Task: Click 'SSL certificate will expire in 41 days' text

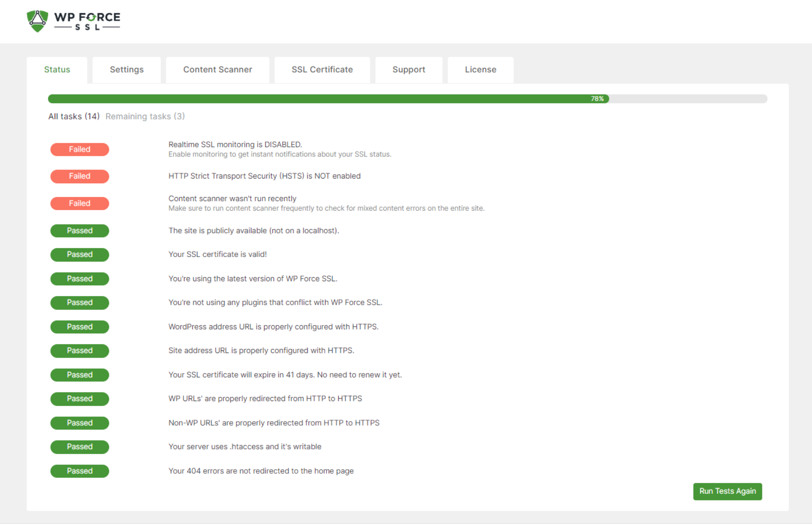Action: tap(285, 375)
